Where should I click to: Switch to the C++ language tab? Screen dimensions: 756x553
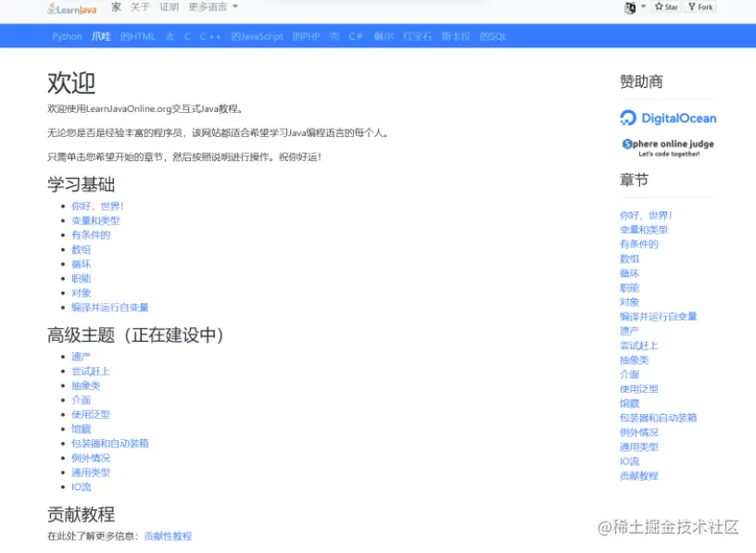pyautogui.click(x=210, y=36)
